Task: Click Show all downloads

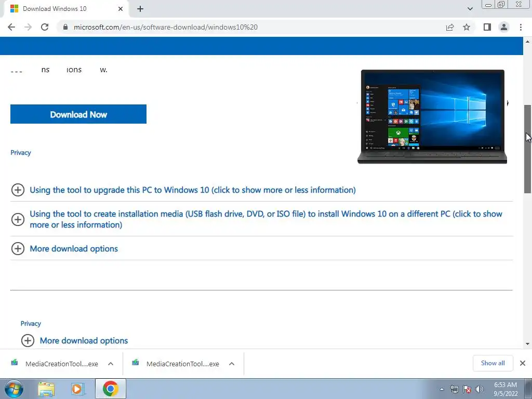Action: [x=493, y=363]
